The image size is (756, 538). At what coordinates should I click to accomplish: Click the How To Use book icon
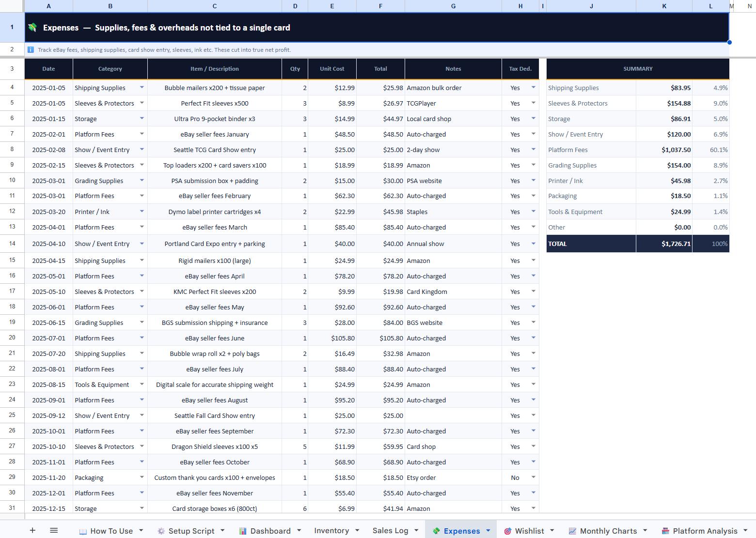coord(83,531)
